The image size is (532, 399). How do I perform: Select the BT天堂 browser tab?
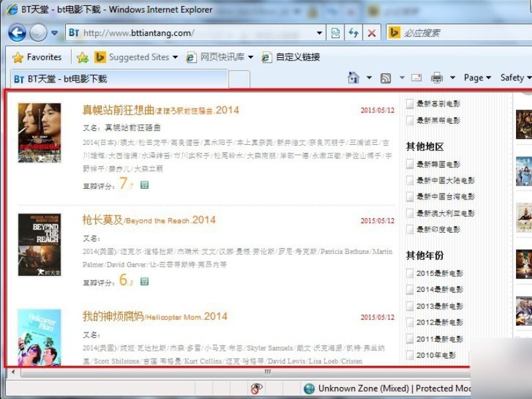(66, 78)
